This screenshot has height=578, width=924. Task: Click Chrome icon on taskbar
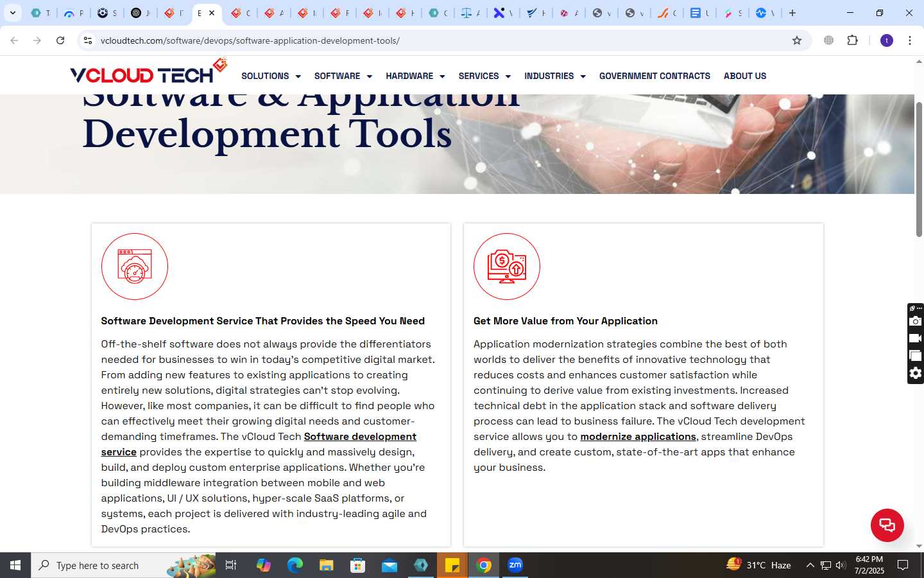(484, 565)
